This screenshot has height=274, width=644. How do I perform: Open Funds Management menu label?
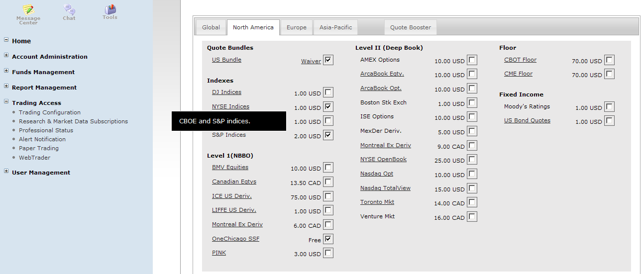coord(43,72)
